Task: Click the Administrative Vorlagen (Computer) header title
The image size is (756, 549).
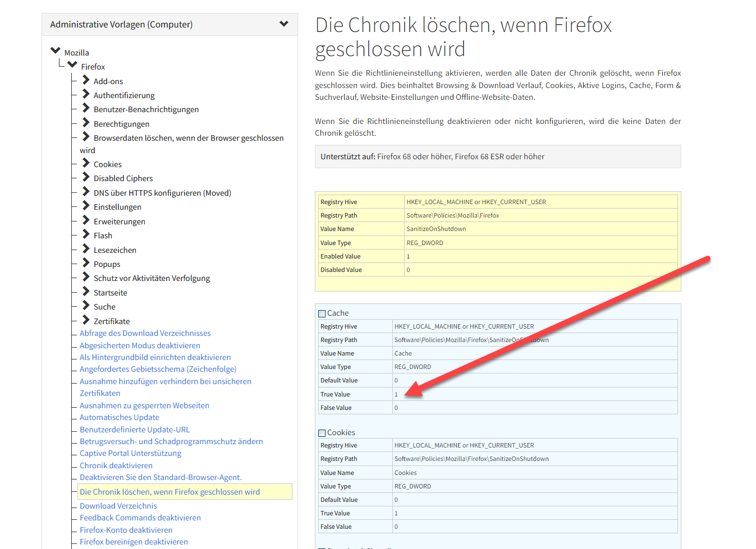Action: (x=121, y=24)
